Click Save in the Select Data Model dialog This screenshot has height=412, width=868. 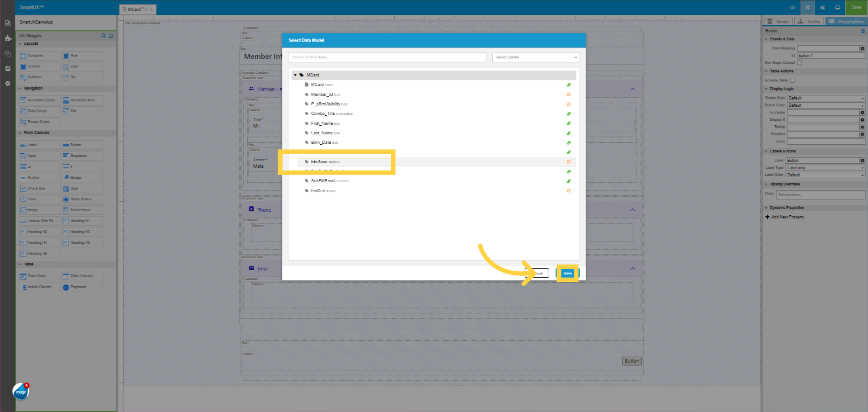(567, 273)
